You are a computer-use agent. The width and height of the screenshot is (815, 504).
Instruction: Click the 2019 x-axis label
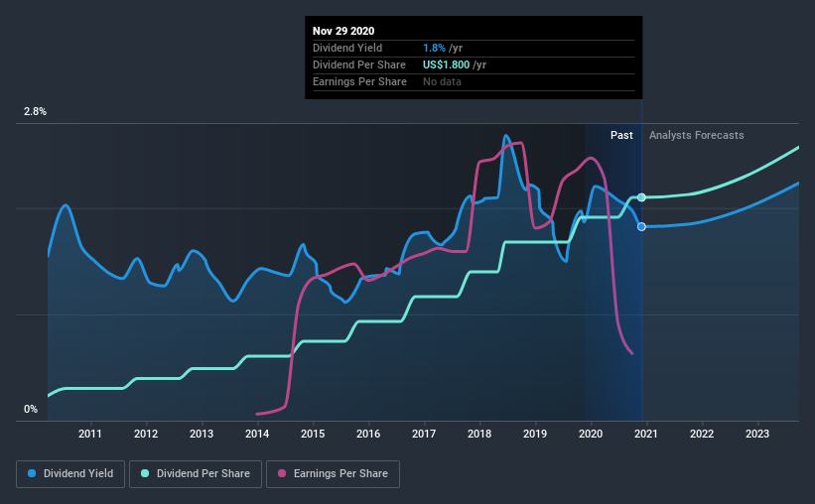(535, 434)
